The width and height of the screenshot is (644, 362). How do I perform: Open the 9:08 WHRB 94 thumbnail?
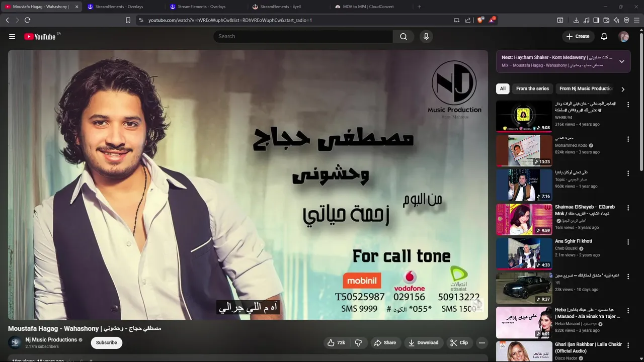pos(524,116)
